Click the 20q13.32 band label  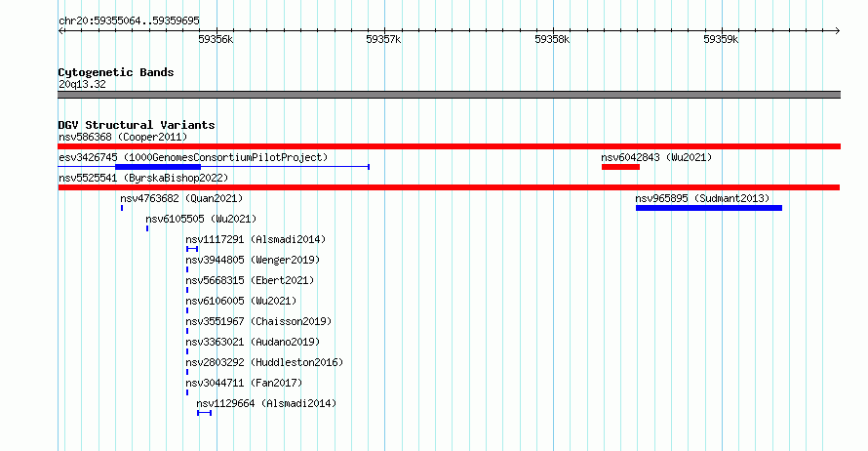click(x=82, y=84)
